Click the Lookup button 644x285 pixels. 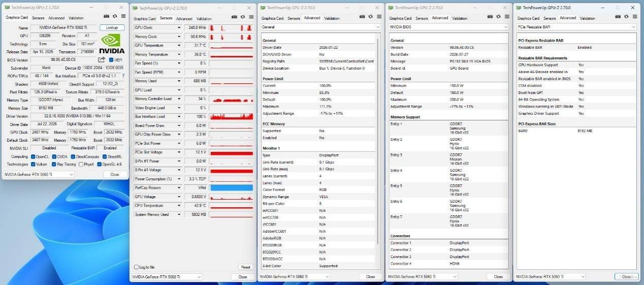point(112,27)
